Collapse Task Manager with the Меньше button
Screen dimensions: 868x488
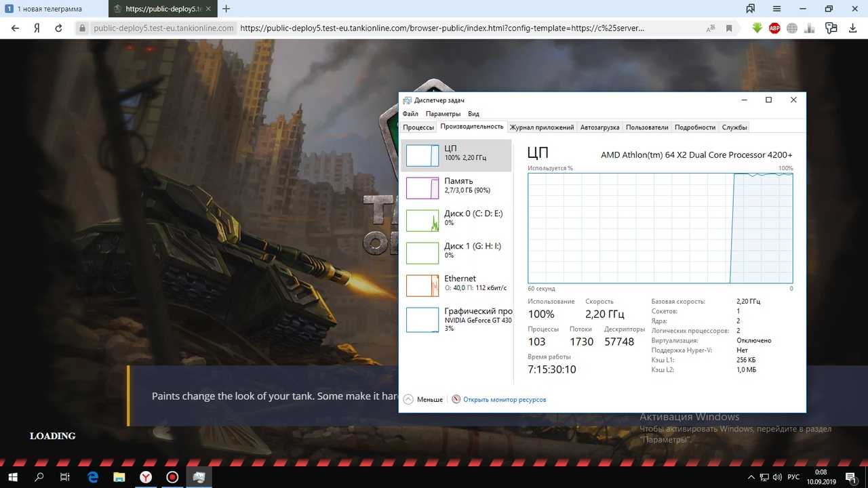423,400
